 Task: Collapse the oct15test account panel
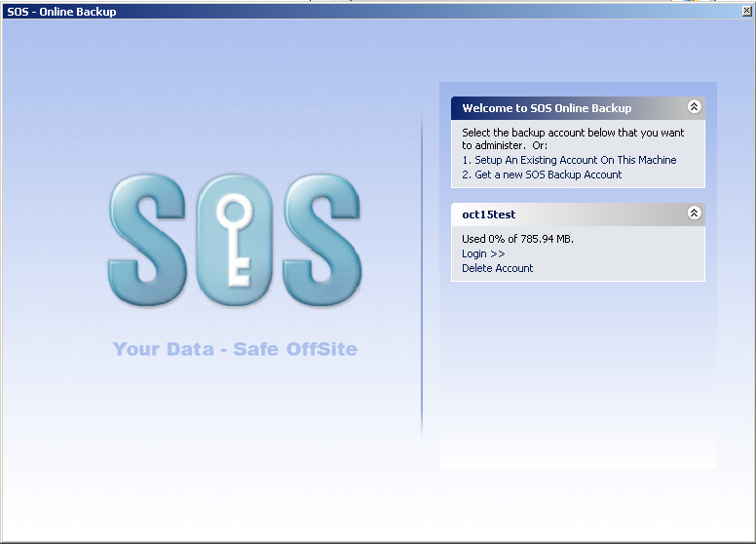694,213
